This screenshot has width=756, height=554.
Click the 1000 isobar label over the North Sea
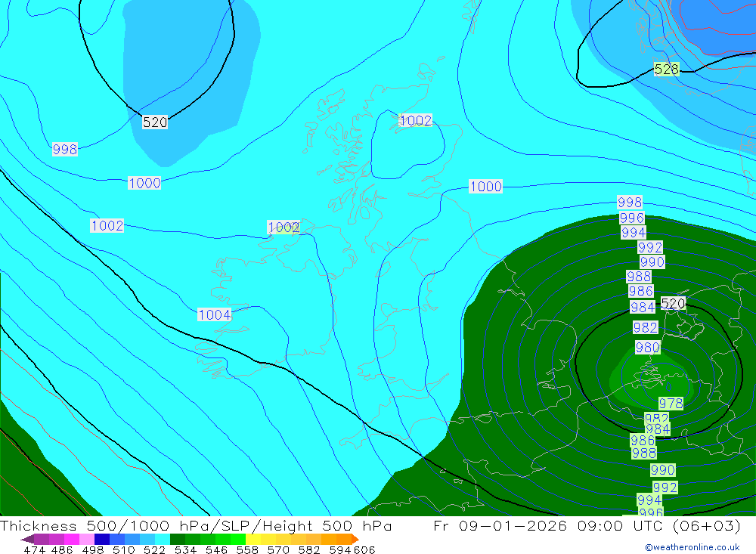[485, 186]
